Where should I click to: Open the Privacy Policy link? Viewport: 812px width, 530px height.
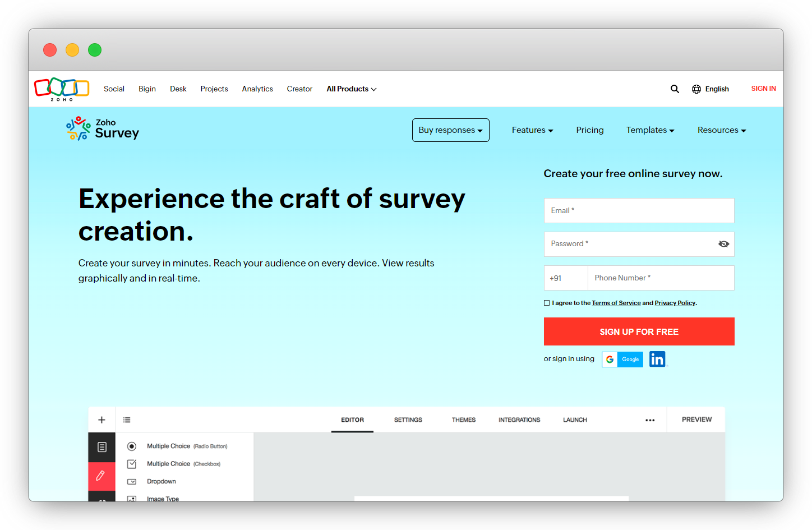click(675, 303)
